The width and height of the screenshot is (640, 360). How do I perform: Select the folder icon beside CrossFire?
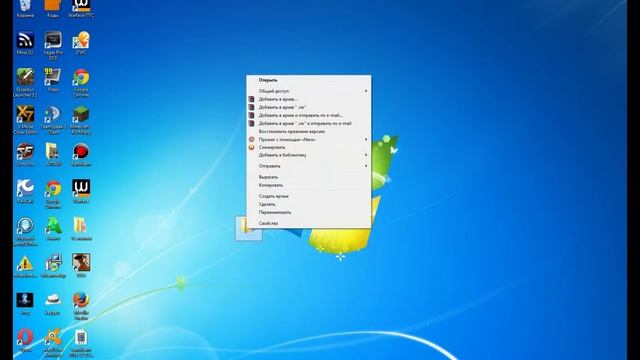[x=53, y=152]
